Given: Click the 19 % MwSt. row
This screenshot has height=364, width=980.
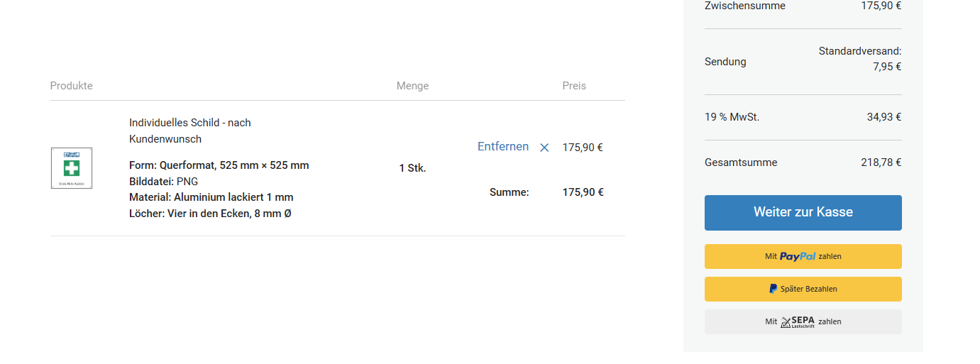Looking at the screenshot, I should [803, 117].
